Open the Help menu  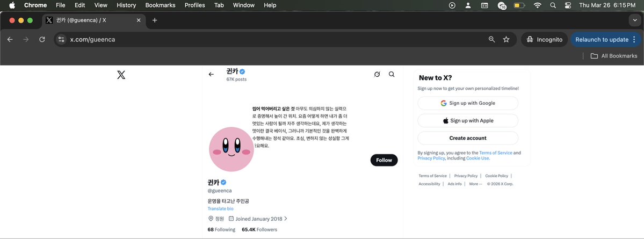pos(270,5)
